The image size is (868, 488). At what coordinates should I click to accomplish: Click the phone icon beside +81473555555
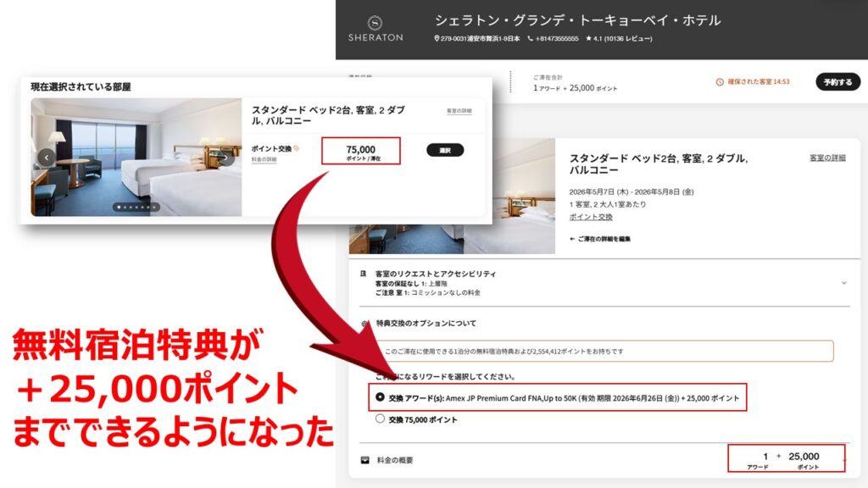pos(531,39)
